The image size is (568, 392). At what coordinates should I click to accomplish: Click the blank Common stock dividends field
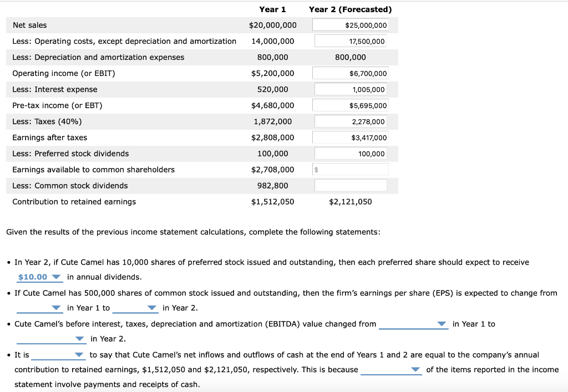351,185
